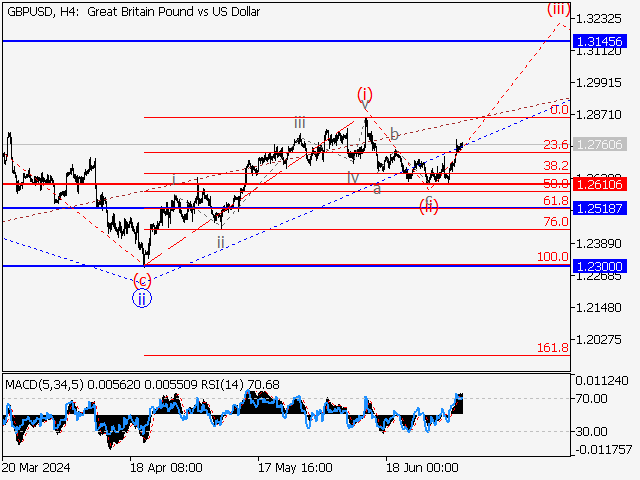Click the '17 May 16:00' time axis label
The image size is (640, 480).
[x=295, y=467]
